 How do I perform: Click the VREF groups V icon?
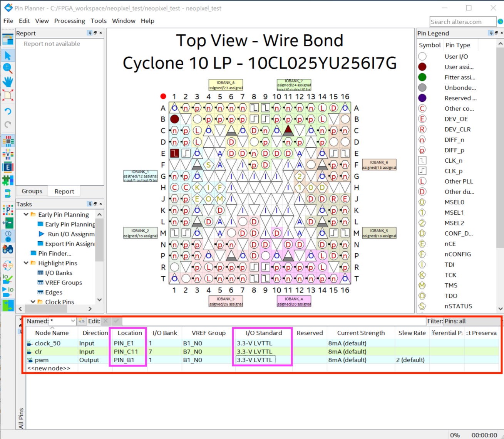click(x=8, y=154)
